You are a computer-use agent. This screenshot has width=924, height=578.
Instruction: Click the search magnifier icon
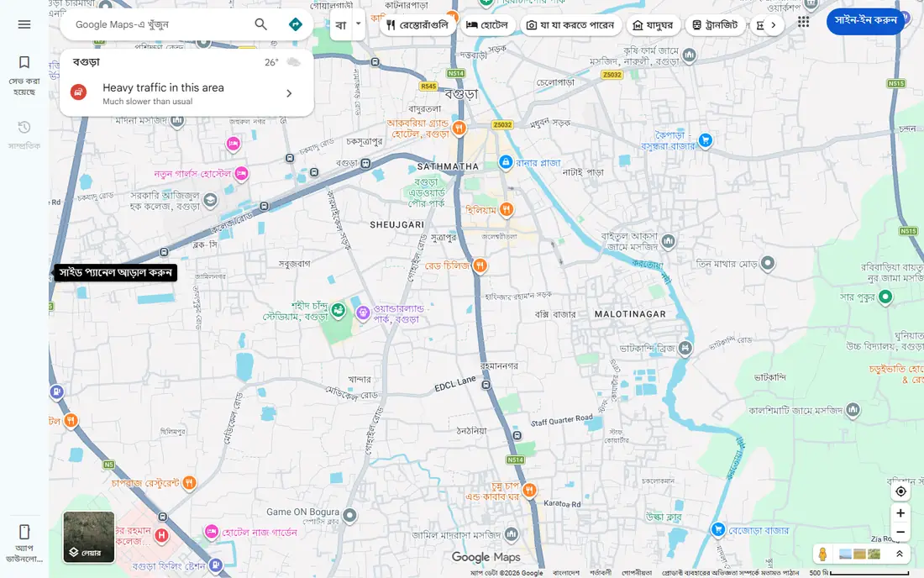pyautogui.click(x=260, y=24)
